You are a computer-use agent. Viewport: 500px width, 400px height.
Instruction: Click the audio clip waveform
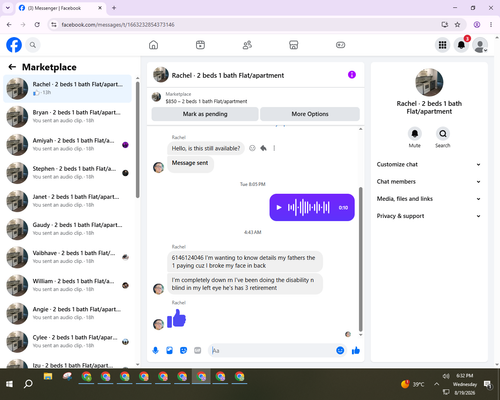pos(308,207)
